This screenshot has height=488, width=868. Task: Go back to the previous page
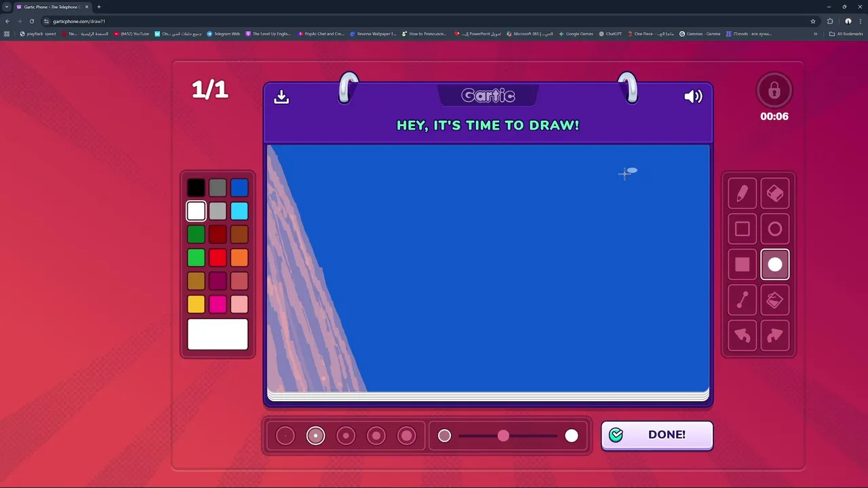7,21
